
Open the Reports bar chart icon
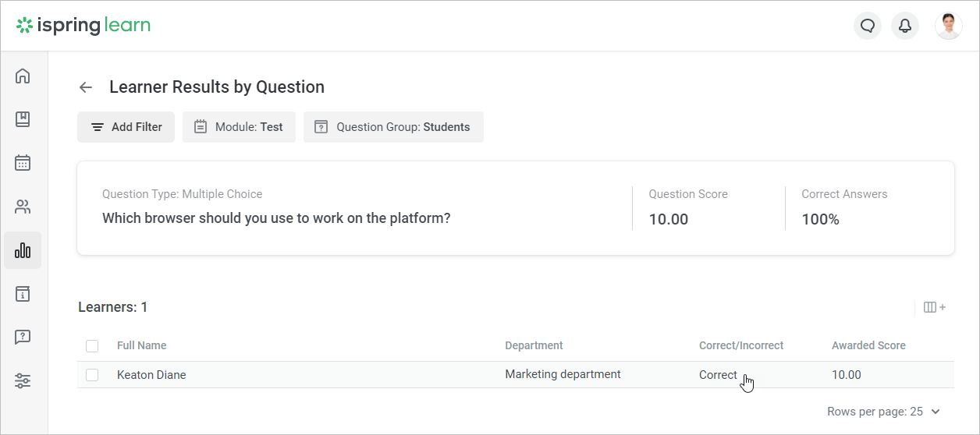[x=23, y=250]
